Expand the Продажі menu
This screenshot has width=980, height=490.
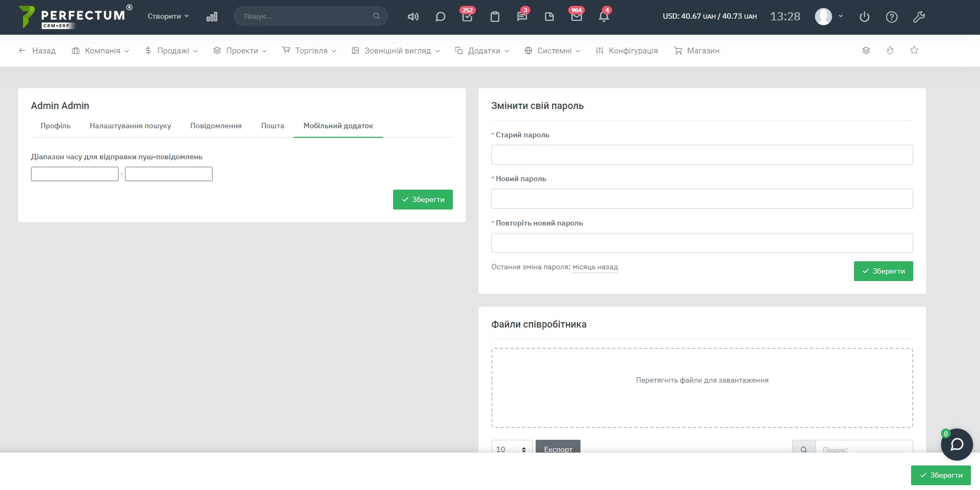tap(171, 51)
